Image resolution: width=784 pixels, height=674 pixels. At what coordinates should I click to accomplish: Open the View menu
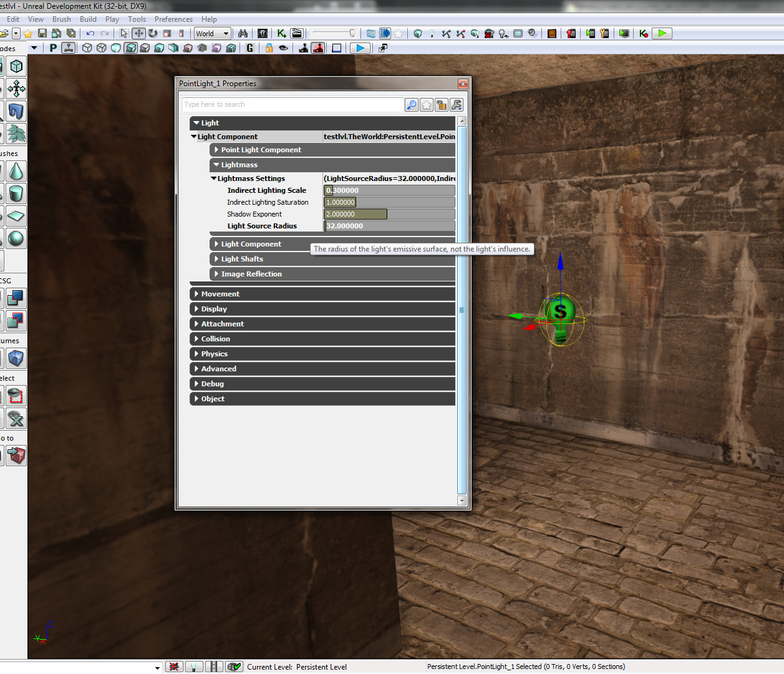click(36, 19)
